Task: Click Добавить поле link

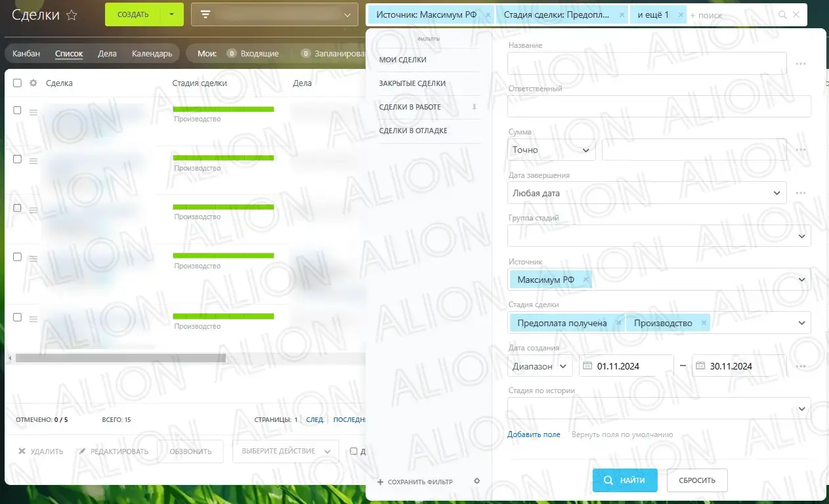Action: click(534, 434)
